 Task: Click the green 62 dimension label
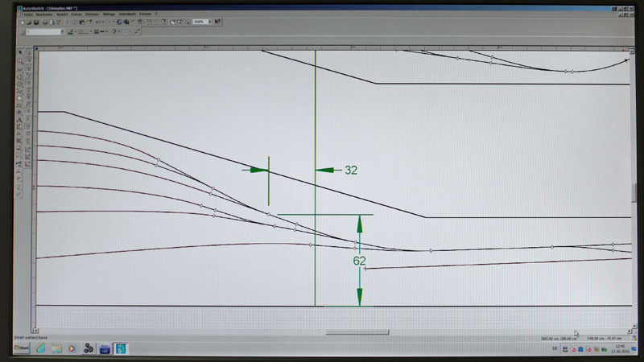pos(359,261)
